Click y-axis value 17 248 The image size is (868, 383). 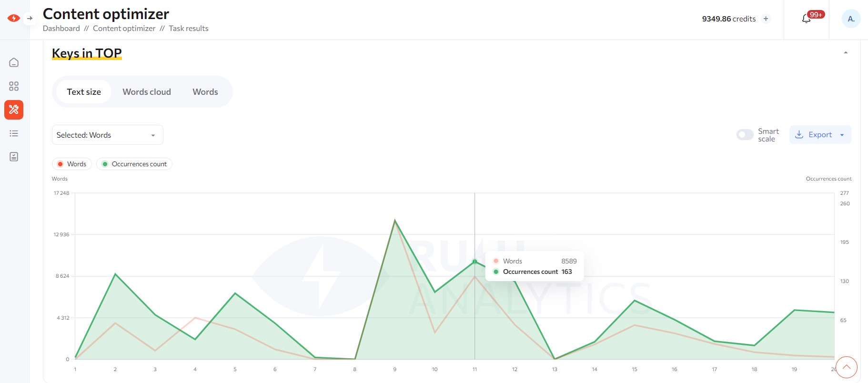pos(61,193)
